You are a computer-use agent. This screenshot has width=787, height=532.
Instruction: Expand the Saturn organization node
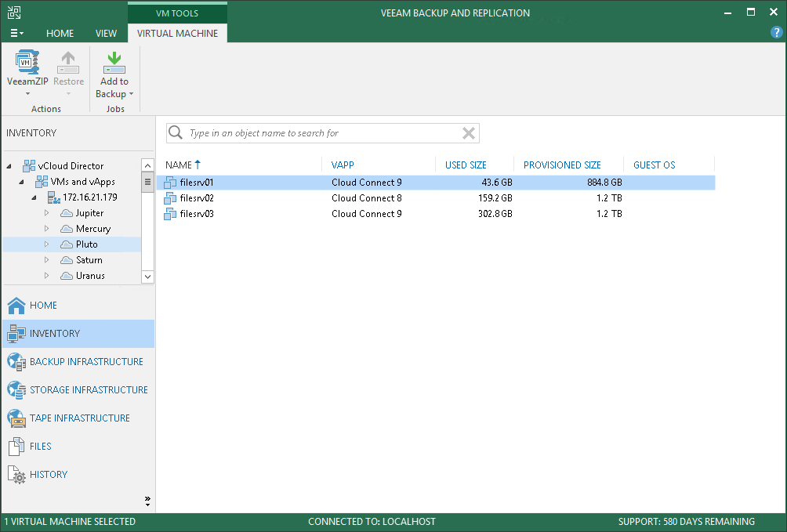[47, 259]
